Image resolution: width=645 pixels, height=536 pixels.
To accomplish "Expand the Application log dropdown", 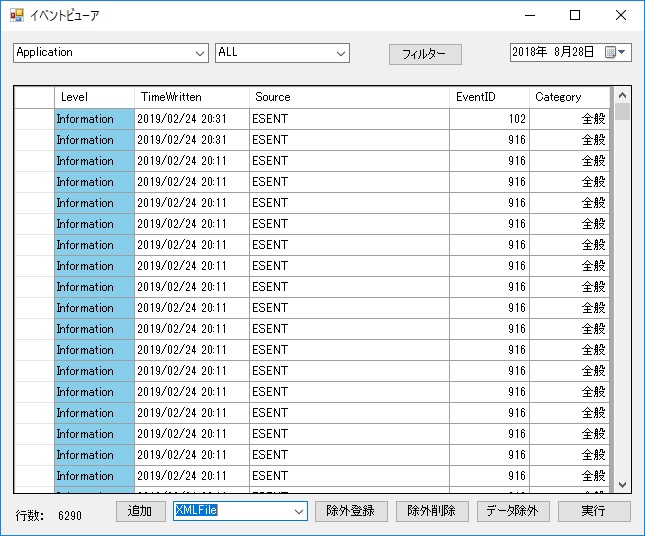I will [x=197, y=53].
